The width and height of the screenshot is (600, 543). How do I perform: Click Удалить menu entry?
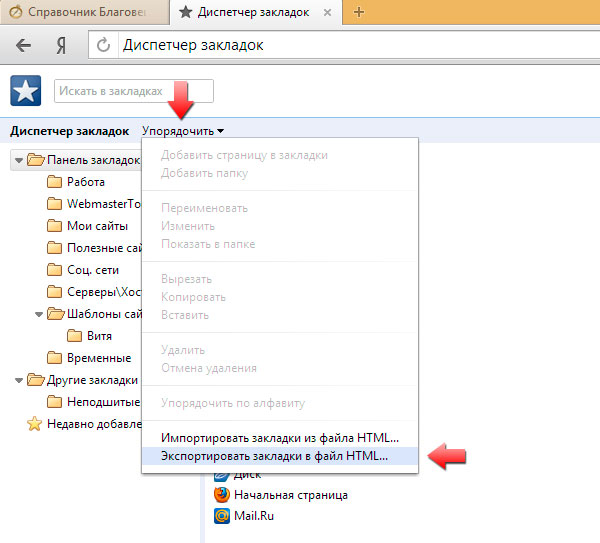[x=280, y=350]
